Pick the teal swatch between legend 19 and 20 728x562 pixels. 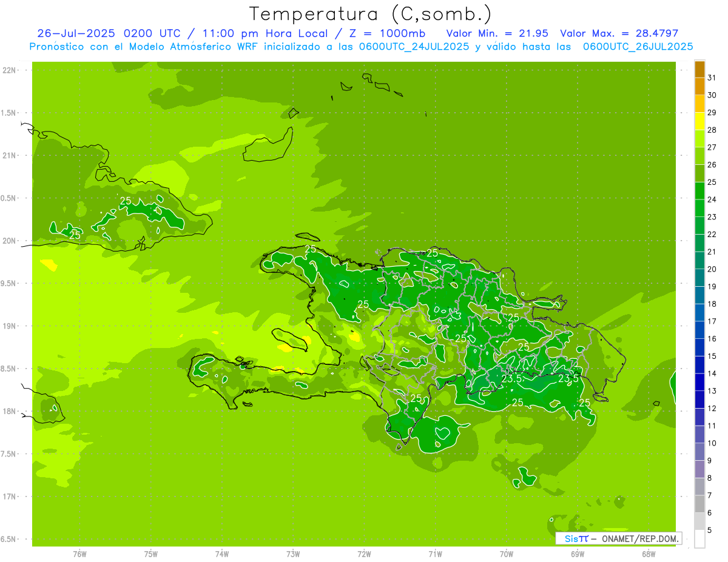pyautogui.click(x=699, y=278)
